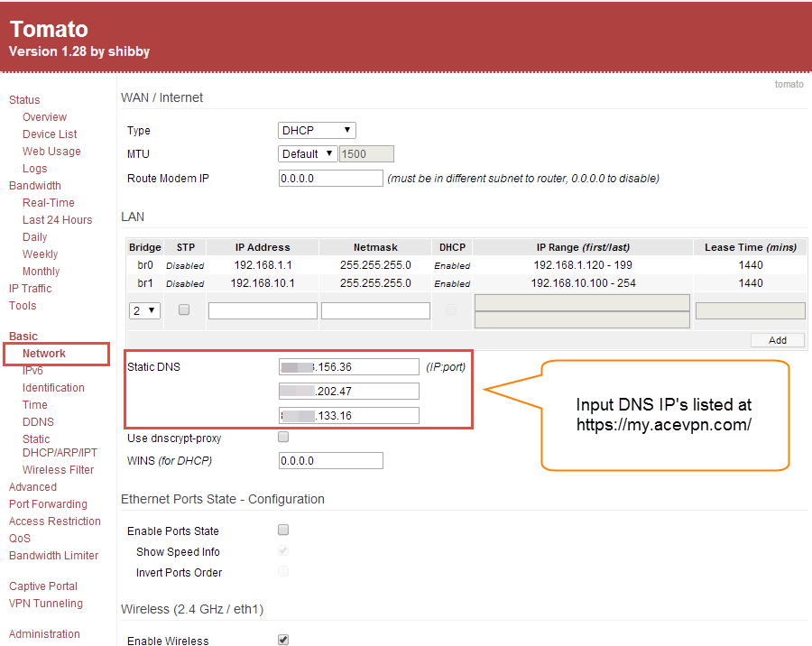Open QoS section
This screenshot has width=812, height=646.
[x=20, y=539]
